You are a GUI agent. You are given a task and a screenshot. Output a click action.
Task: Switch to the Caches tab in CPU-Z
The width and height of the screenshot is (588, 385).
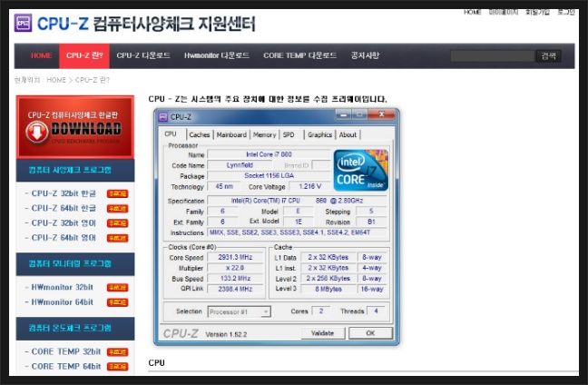[x=200, y=134]
